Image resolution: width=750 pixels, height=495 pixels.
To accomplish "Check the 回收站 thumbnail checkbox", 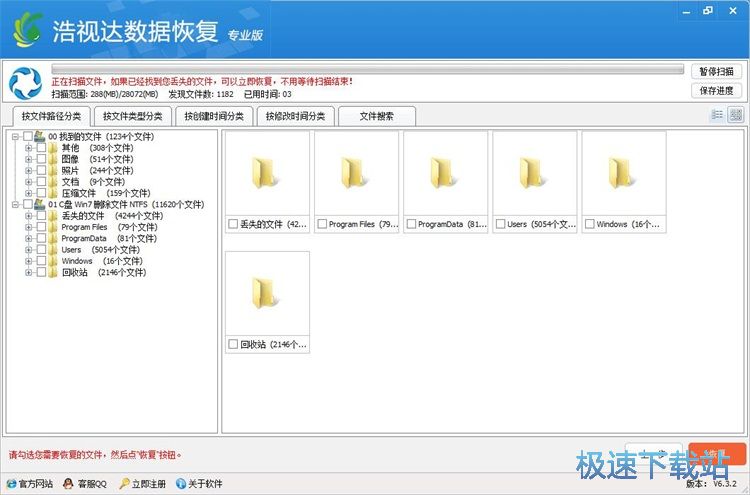I will (x=233, y=344).
